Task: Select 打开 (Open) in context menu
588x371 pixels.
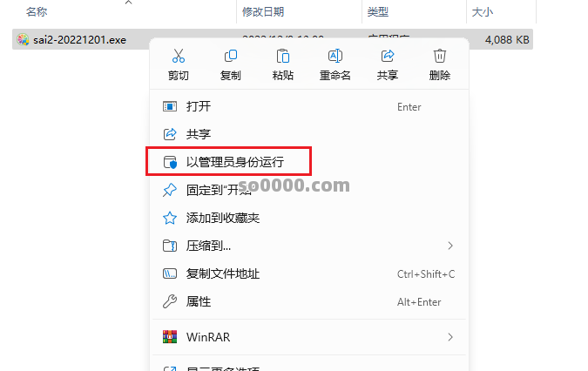Action: 309,107
